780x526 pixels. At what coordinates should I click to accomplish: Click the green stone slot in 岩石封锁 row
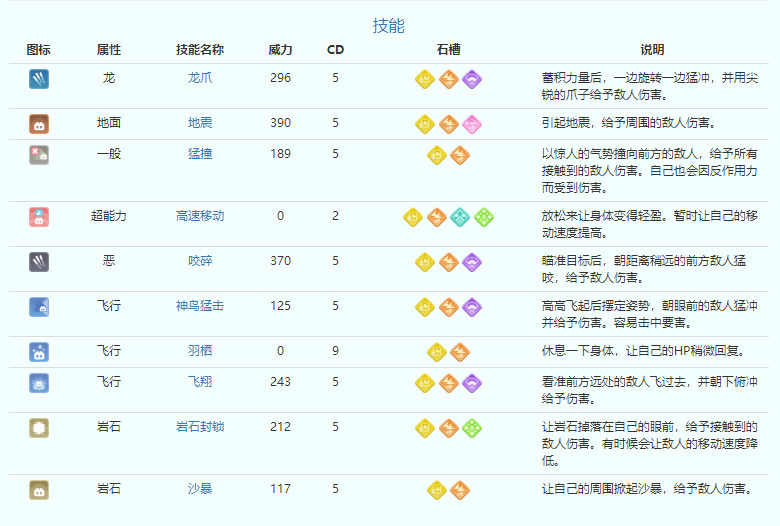point(472,428)
